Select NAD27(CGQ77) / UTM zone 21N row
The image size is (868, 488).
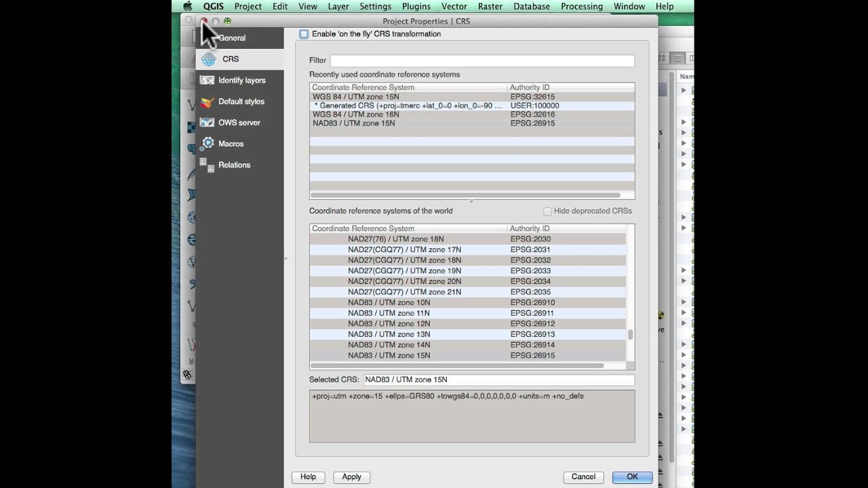[469, 292]
